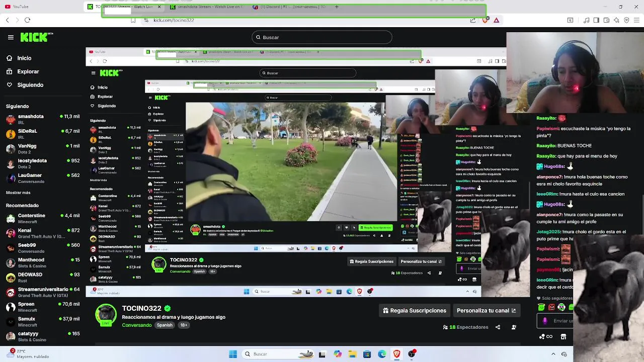Open smashdota channel in Siguiendo list
Image resolution: width=644 pixels, height=362 pixels.
tap(43, 119)
